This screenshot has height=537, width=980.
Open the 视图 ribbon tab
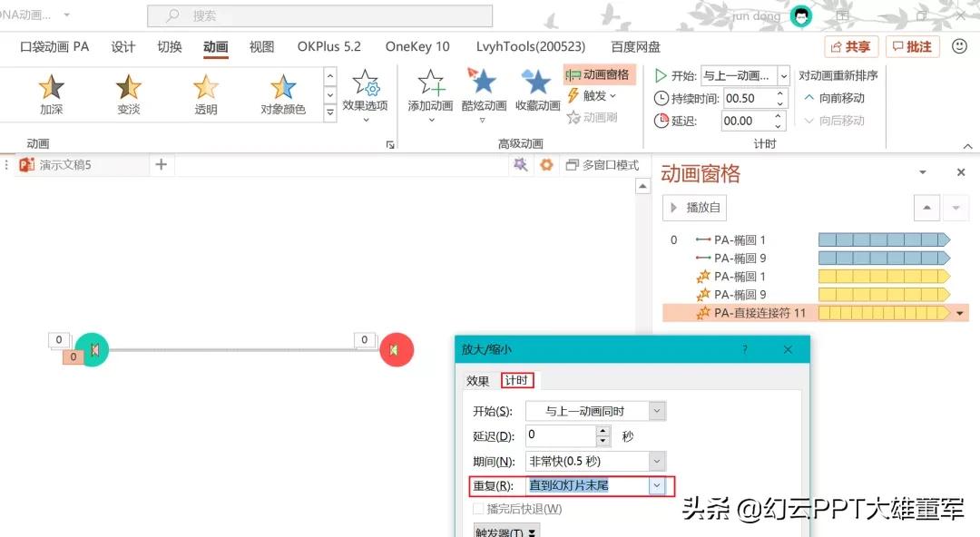[261, 46]
